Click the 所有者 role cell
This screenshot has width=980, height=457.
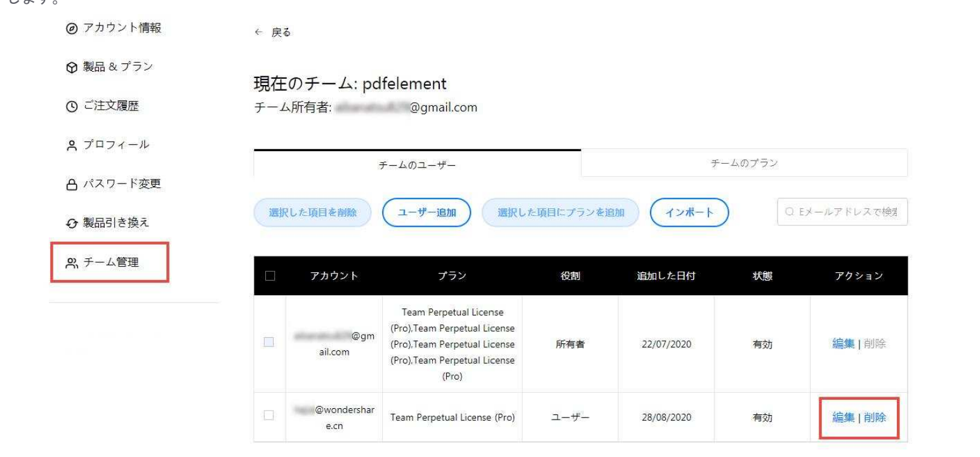pos(570,345)
